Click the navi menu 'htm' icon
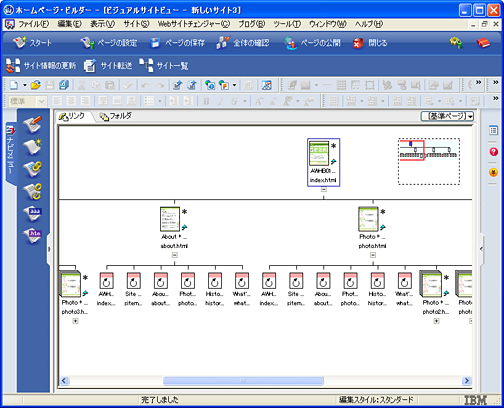Screen dimensions: 504x408 tap(32, 235)
